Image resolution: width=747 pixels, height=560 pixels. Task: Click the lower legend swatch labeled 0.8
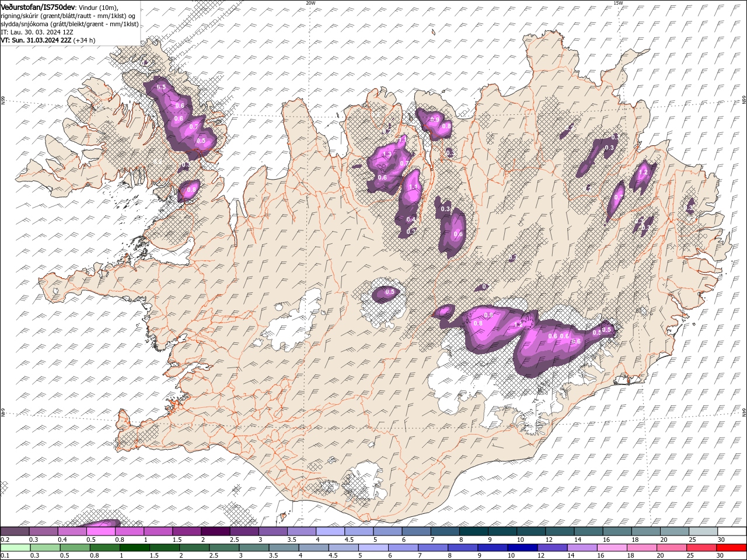coord(104,548)
